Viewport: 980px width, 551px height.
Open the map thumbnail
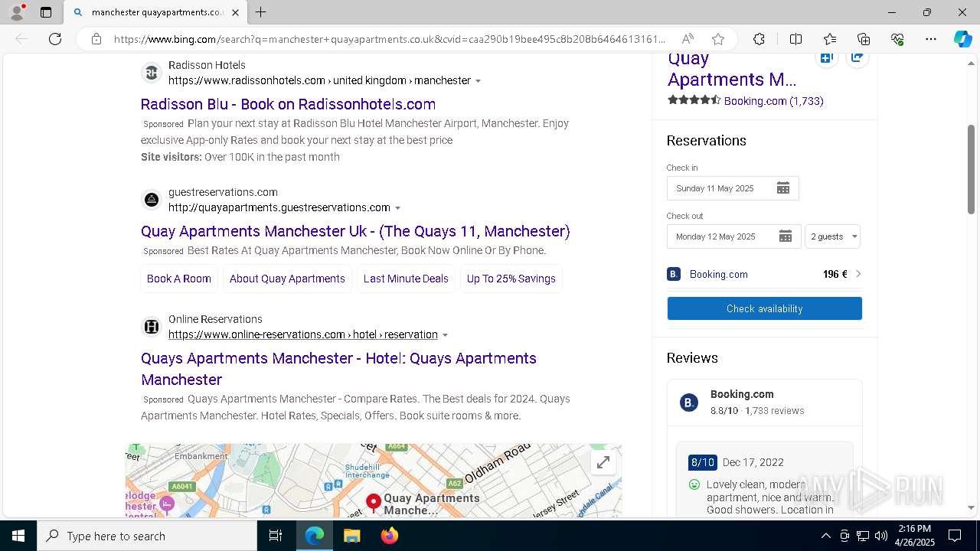(x=374, y=481)
